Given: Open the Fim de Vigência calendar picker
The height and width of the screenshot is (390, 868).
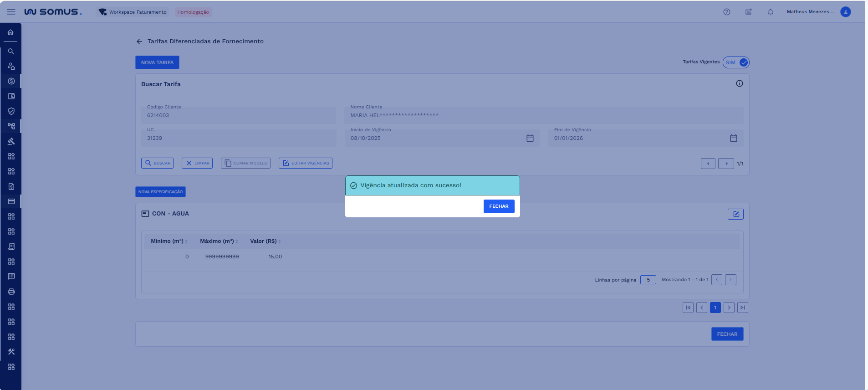Looking at the screenshot, I should [733, 138].
